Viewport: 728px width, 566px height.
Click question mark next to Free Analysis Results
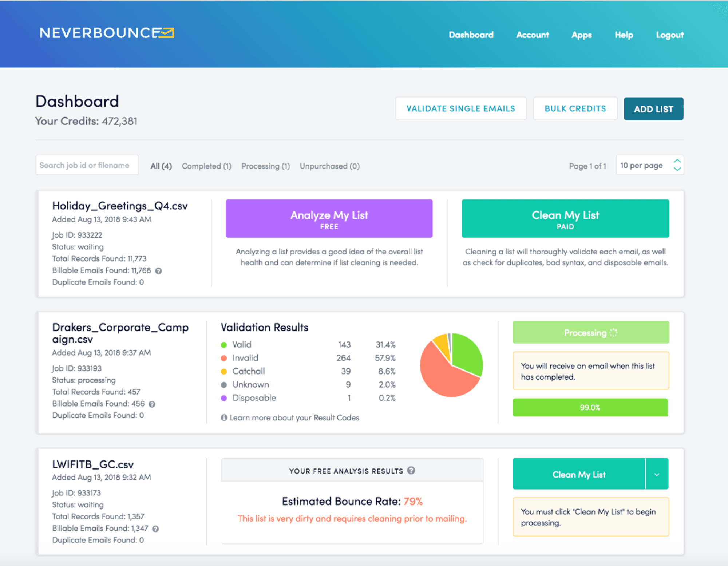[411, 470]
